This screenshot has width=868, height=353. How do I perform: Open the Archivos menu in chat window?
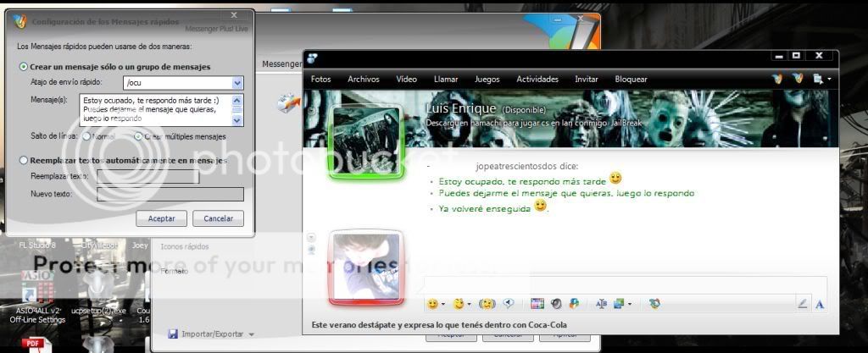364,80
